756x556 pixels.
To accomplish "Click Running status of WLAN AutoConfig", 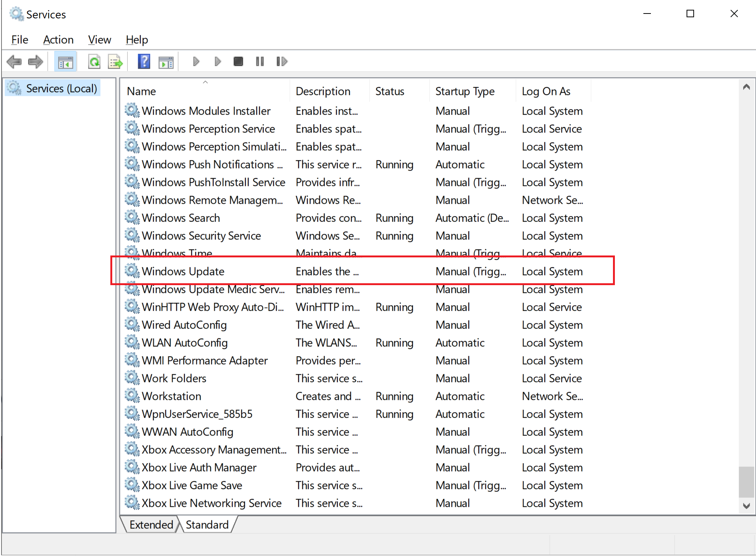I will click(x=395, y=343).
